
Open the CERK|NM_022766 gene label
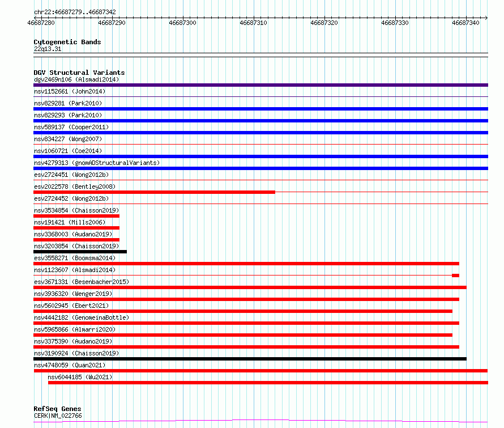point(58,416)
